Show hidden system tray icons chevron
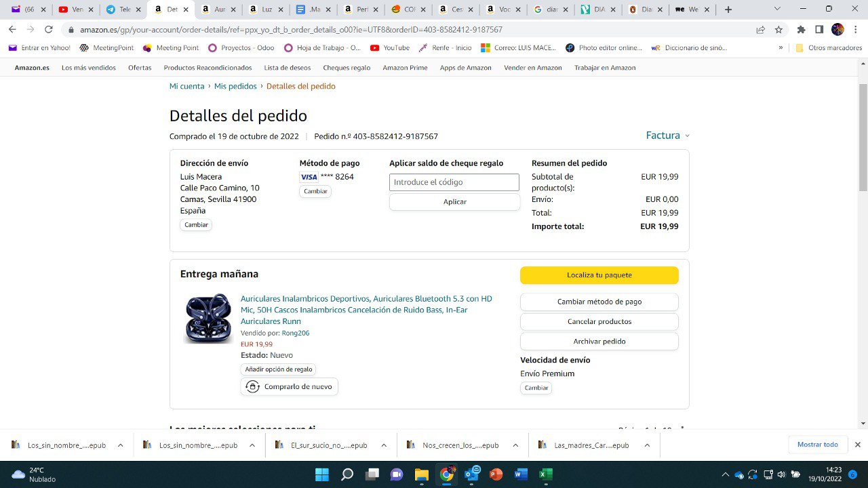Viewport: 868px width, 488px height. [x=725, y=474]
